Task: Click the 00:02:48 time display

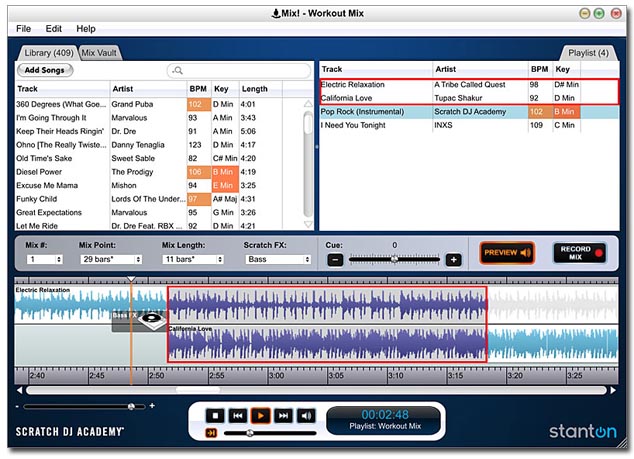Action: coord(385,415)
